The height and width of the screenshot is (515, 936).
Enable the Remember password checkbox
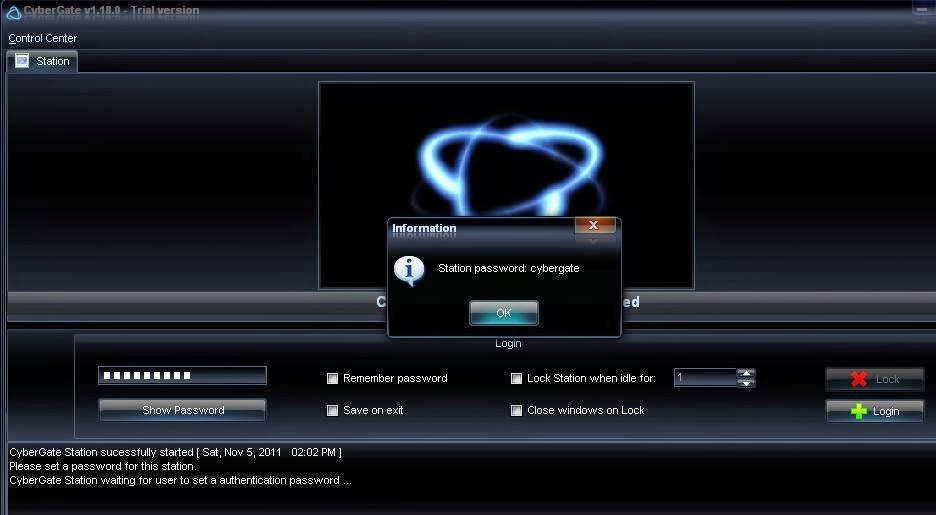332,378
